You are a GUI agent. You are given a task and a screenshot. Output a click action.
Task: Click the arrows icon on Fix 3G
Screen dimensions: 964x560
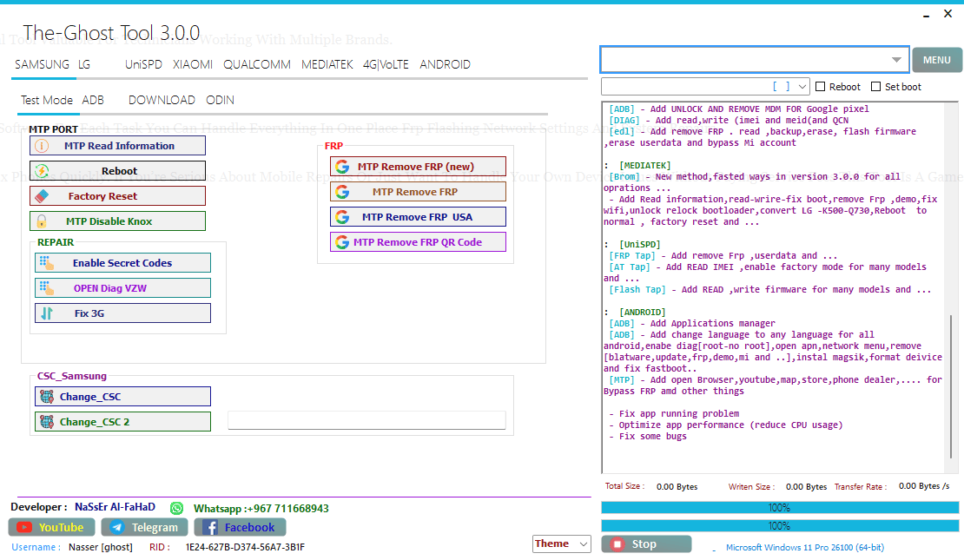(x=47, y=313)
